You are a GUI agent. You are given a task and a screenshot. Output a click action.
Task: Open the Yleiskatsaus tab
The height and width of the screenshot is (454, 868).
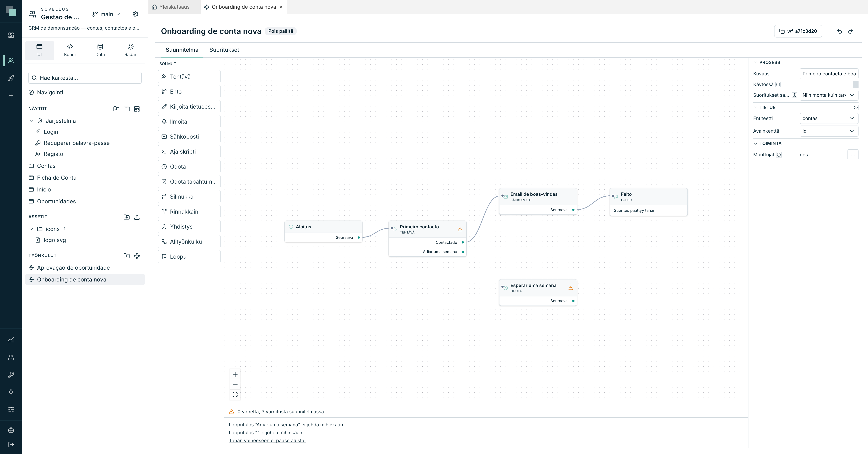pos(171,7)
